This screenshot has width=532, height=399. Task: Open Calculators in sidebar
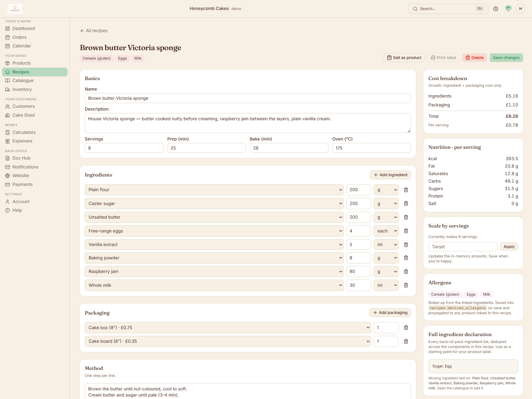point(35,132)
